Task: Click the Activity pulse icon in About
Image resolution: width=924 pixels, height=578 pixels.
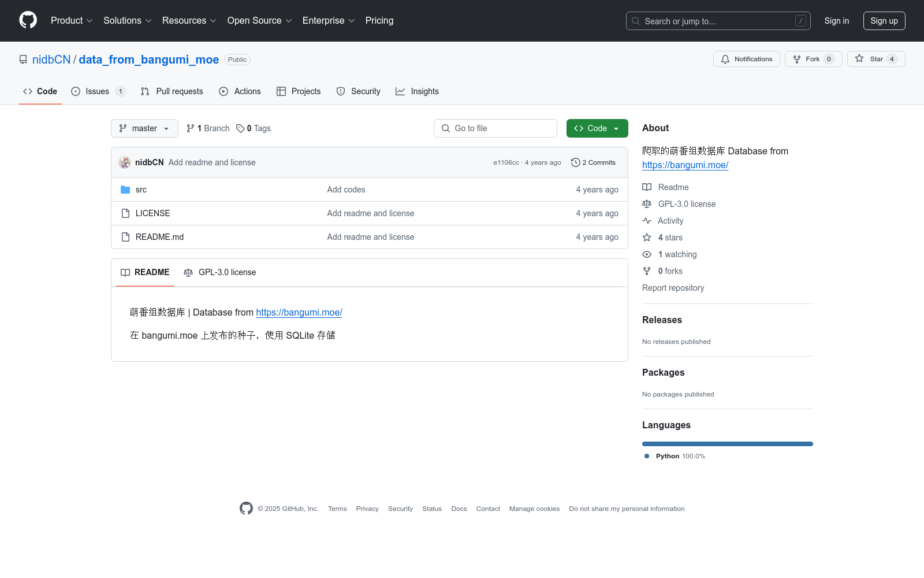Action: point(647,221)
